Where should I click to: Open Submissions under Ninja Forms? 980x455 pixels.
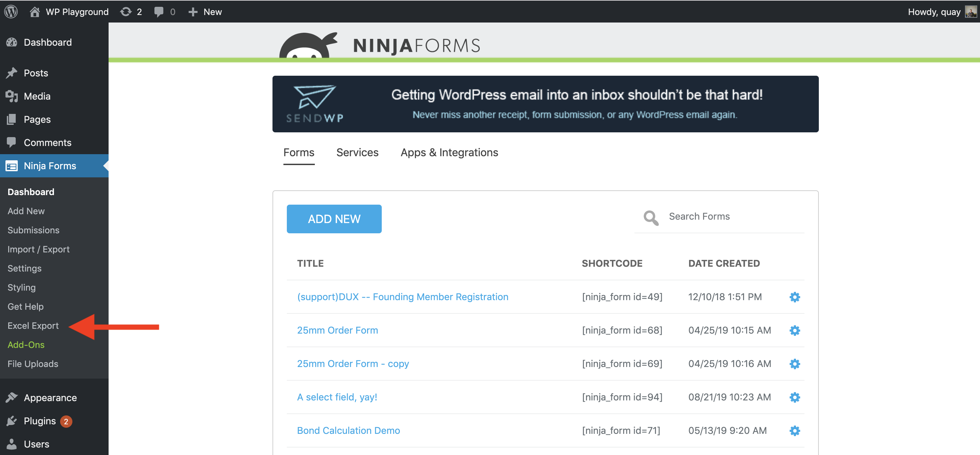tap(33, 230)
